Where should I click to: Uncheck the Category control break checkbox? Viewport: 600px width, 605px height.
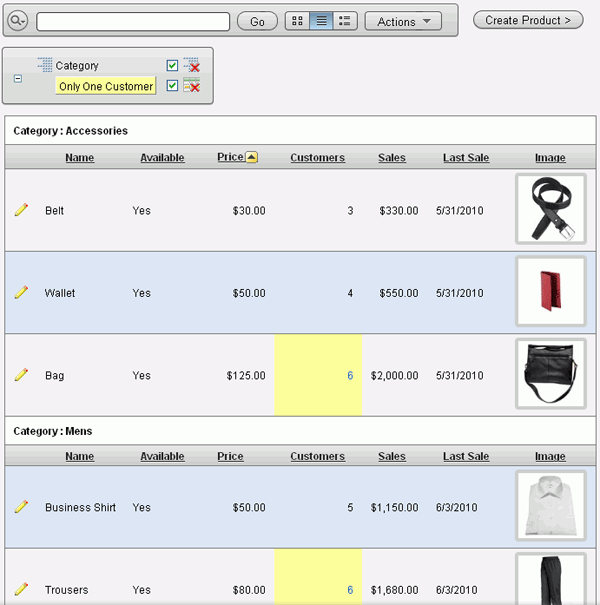(172, 66)
